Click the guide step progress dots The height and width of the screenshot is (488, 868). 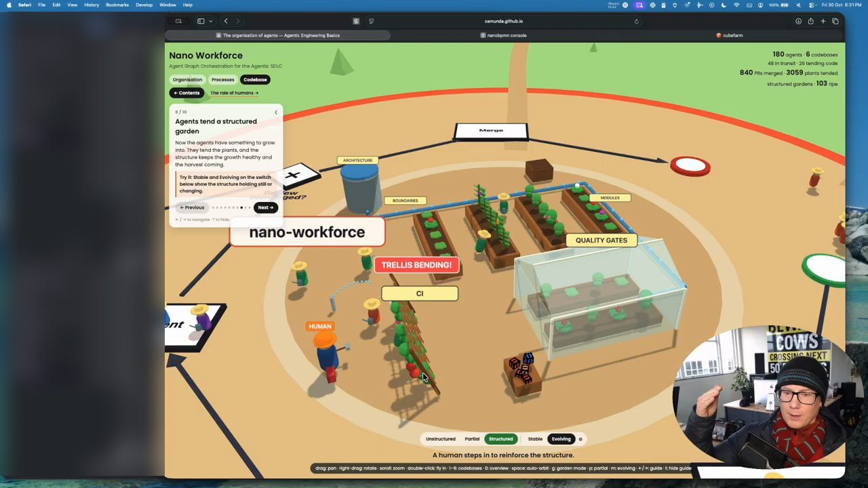click(x=231, y=207)
